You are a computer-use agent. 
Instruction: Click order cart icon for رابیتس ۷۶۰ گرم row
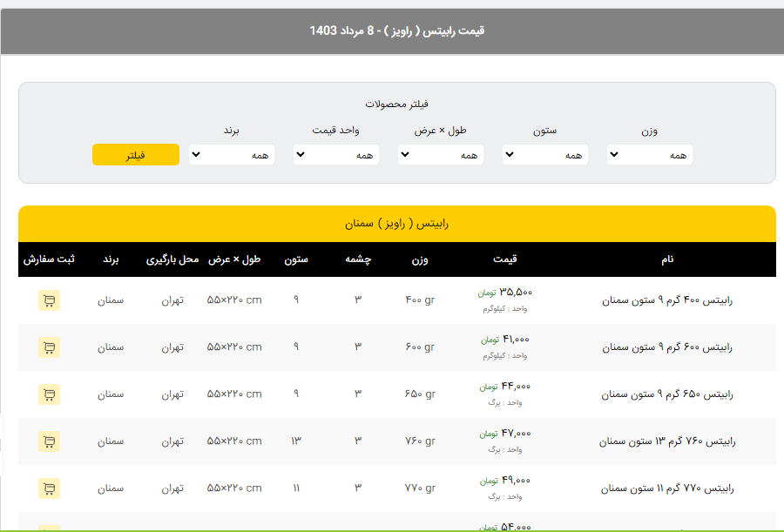49,441
